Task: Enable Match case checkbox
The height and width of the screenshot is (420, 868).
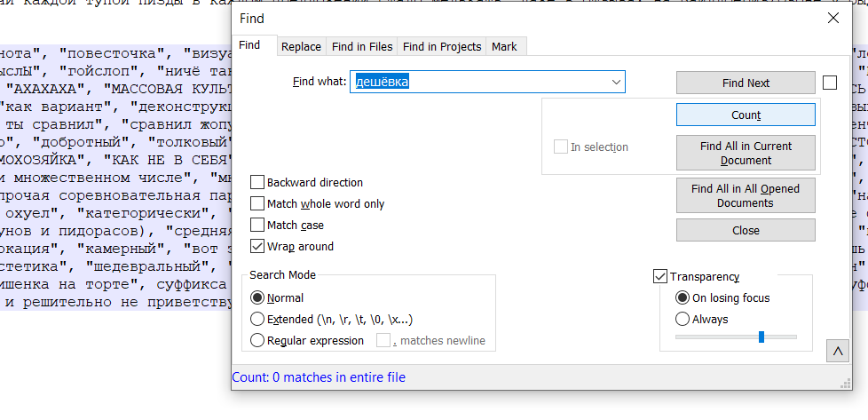Action: point(257,226)
